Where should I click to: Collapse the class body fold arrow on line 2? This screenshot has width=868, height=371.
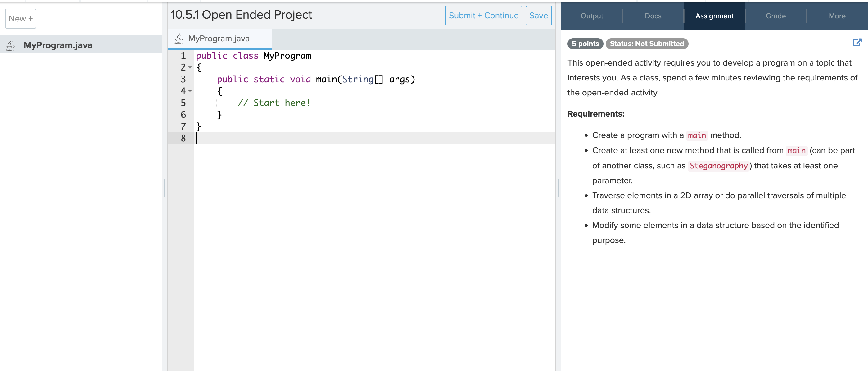pyautogui.click(x=190, y=68)
